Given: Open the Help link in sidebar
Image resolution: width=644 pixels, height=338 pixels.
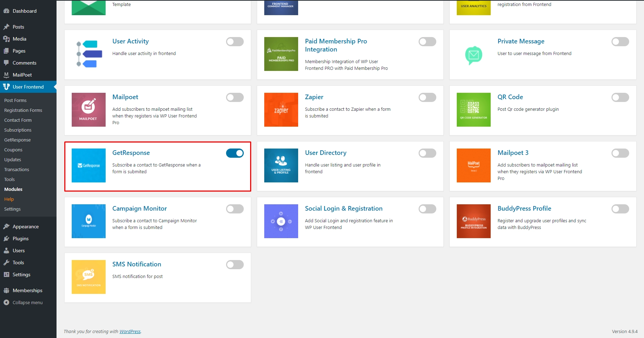Looking at the screenshot, I should point(9,199).
